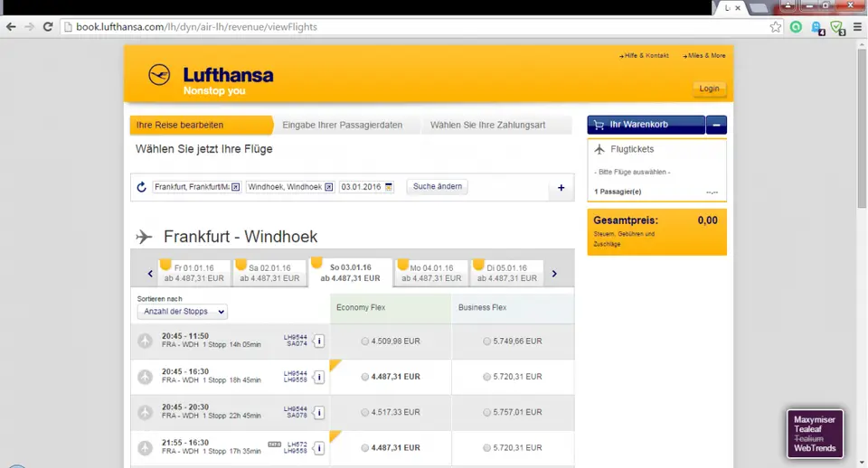The height and width of the screenshot is (468, 868).
Task: Select Economy Flex fare 4.517,33 EUR
Action: pos(364,412)
